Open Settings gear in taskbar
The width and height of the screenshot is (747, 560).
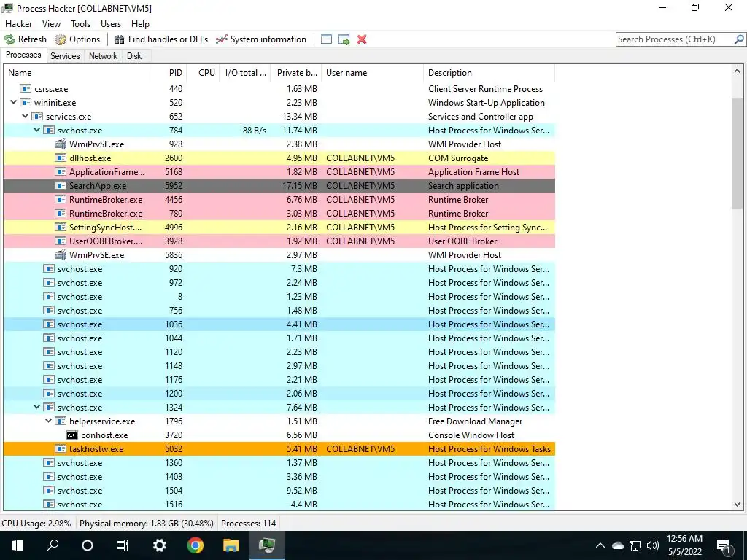pyautogui.click(x=159, y=545)
